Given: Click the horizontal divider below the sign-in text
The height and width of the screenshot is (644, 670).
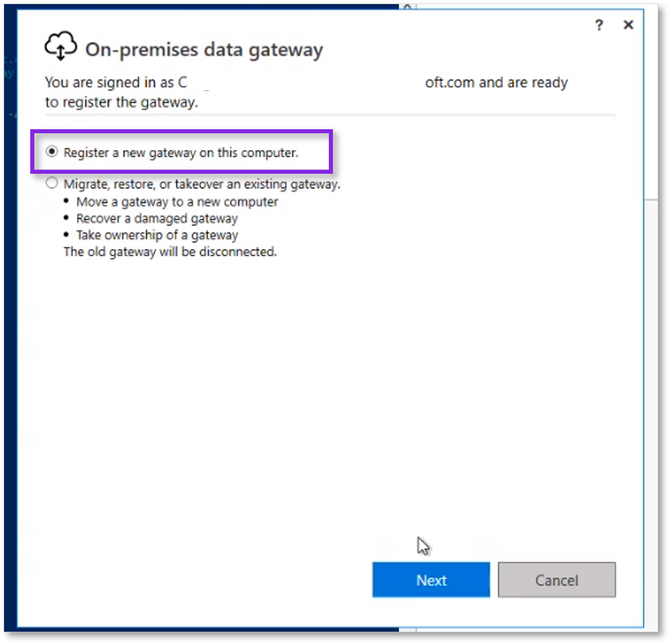Looking at the screenshot, I should pyautogui.click(x=331, y=115).
